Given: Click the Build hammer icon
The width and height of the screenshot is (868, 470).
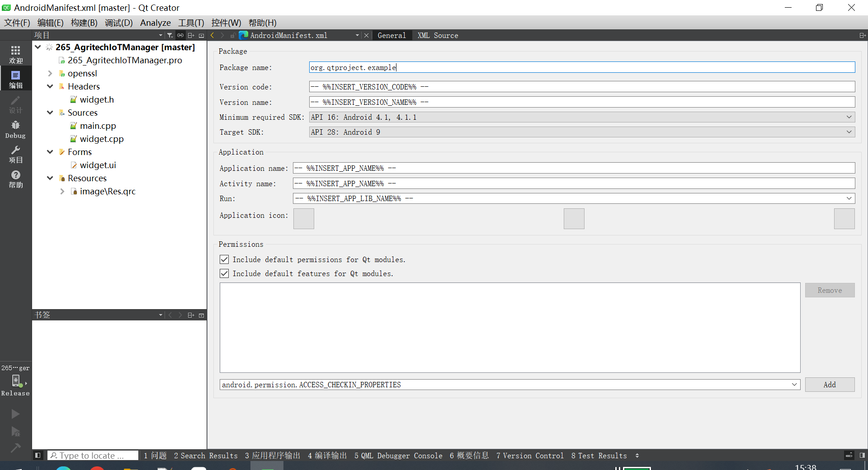Looking at the screenshot, I should [x=15, y=448].
